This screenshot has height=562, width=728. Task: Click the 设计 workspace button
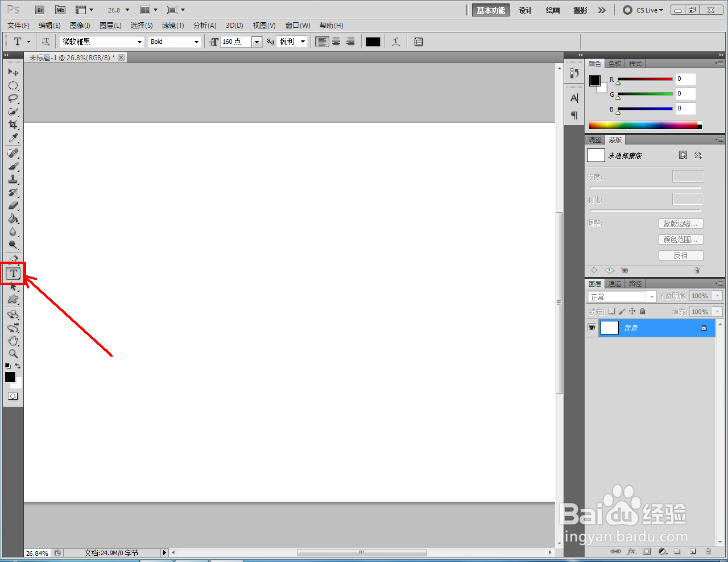[x=526, y=10]
